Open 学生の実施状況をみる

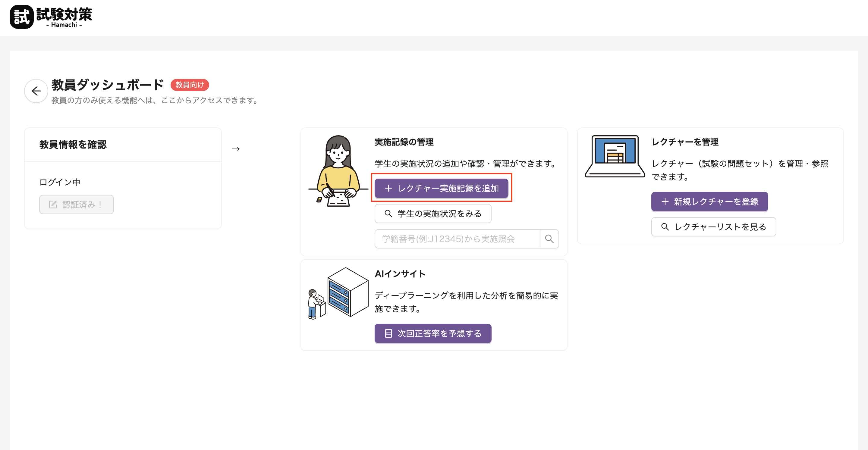(433, 214)
